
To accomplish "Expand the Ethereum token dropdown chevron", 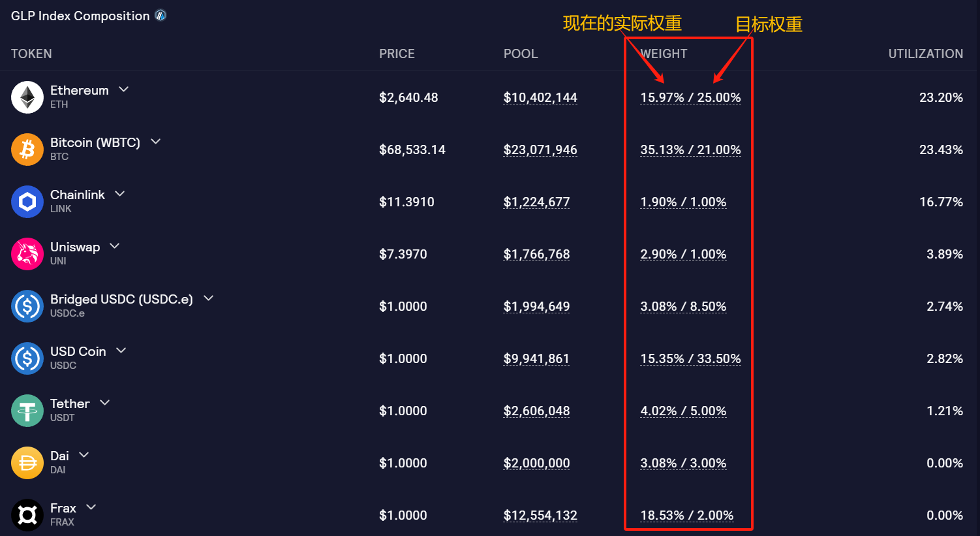I will click(124, 89).
